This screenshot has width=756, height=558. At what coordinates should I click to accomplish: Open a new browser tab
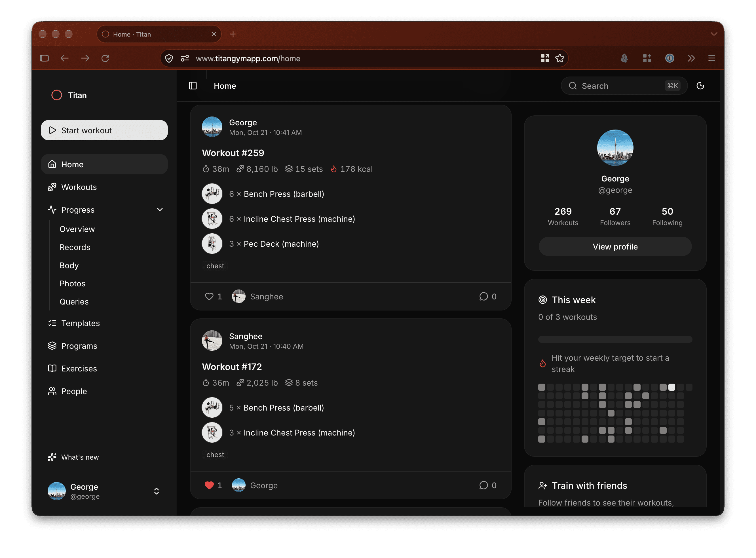coord(233,34)
